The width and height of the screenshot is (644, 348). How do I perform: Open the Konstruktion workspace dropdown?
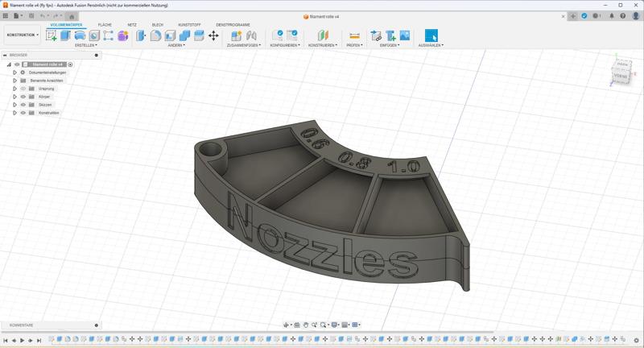pos(23,35)
